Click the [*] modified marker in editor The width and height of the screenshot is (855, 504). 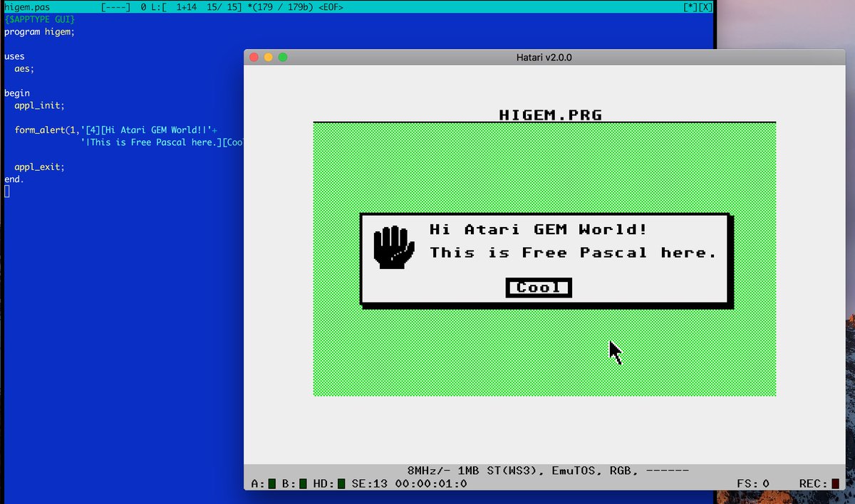coord(690,6)
